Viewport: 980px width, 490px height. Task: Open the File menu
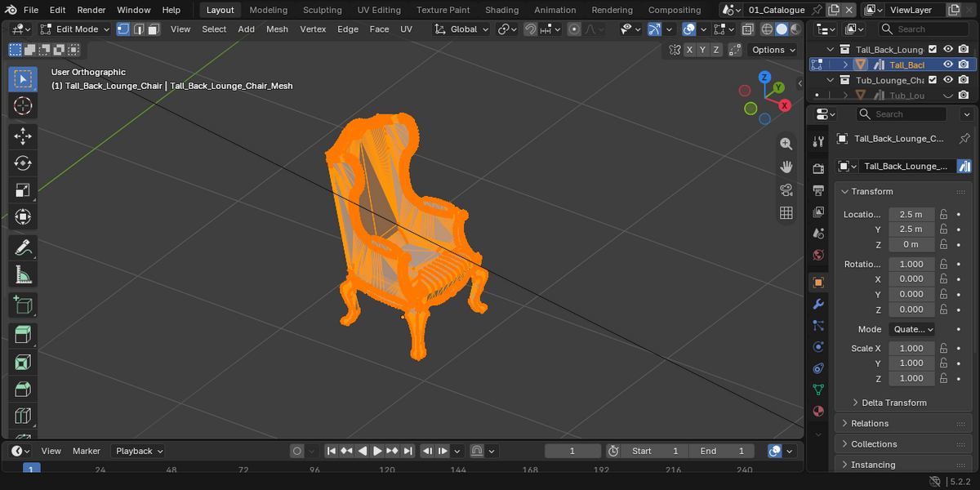pyautogui.click(x=31, y=10)
